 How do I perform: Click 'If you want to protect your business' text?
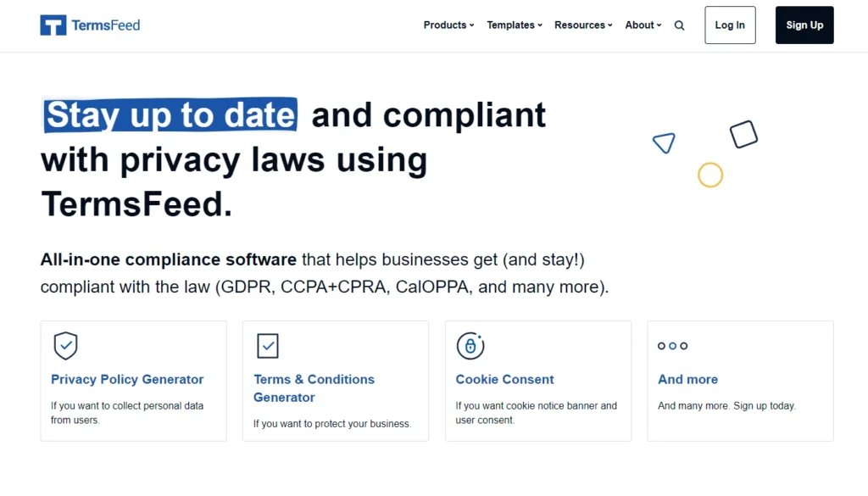pos(332,423)
